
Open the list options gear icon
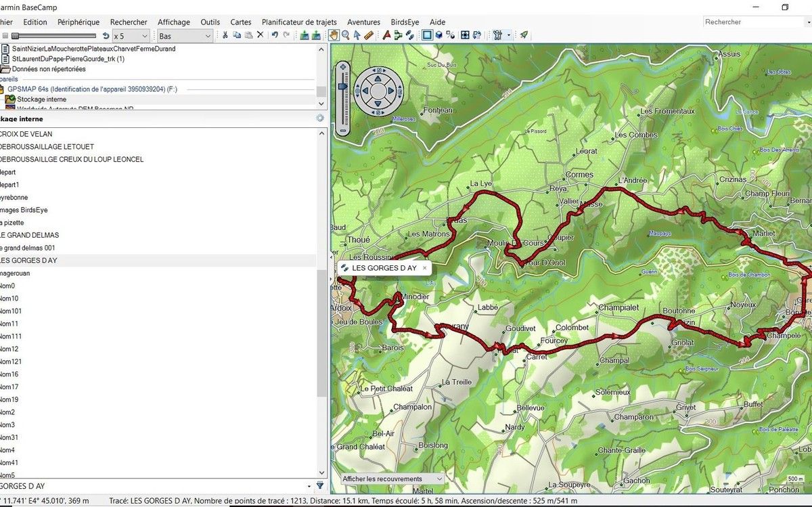pyautogui.click(x=320, y=118)
